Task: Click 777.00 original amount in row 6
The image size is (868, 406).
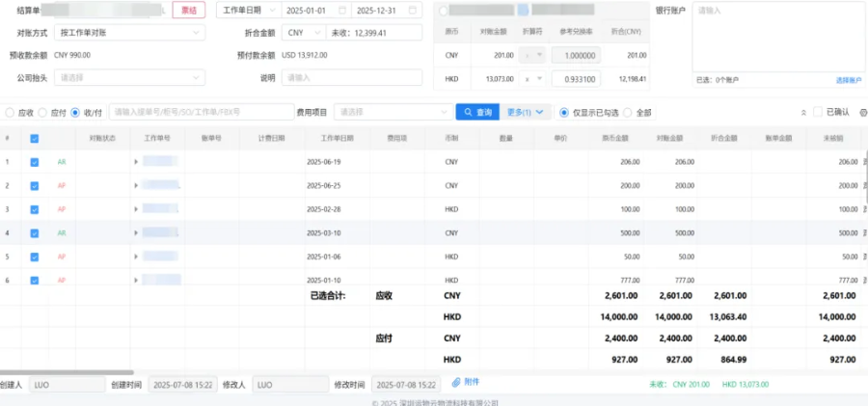Action: click(631, 281)
